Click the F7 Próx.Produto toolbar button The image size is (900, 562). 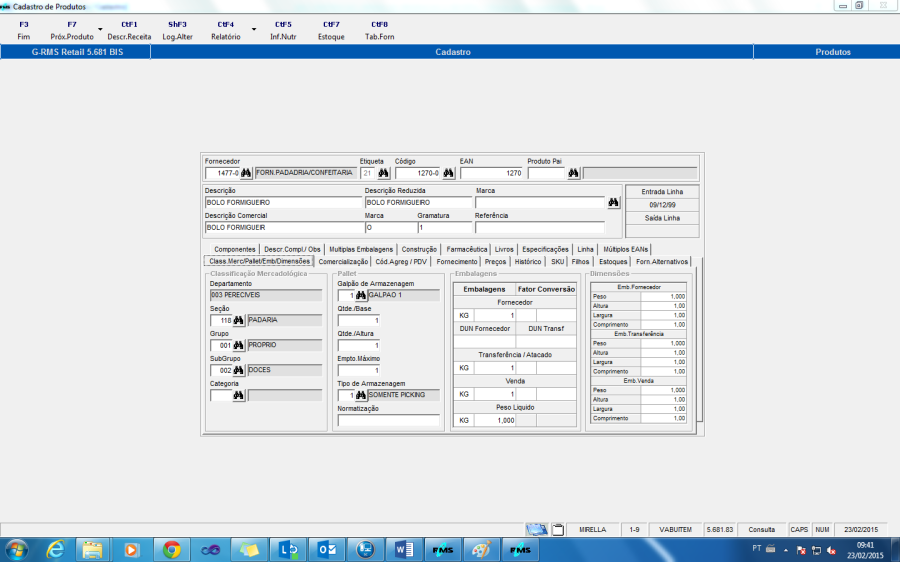click(x=72, y=30)
